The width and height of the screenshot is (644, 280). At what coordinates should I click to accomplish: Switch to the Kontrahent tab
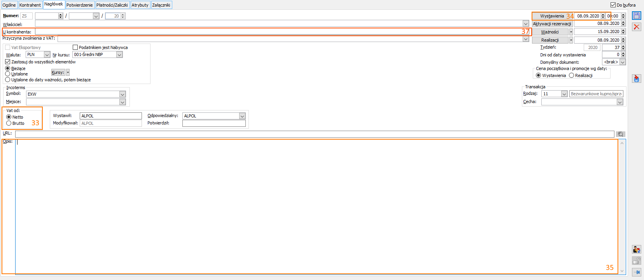tap(30, 5)
